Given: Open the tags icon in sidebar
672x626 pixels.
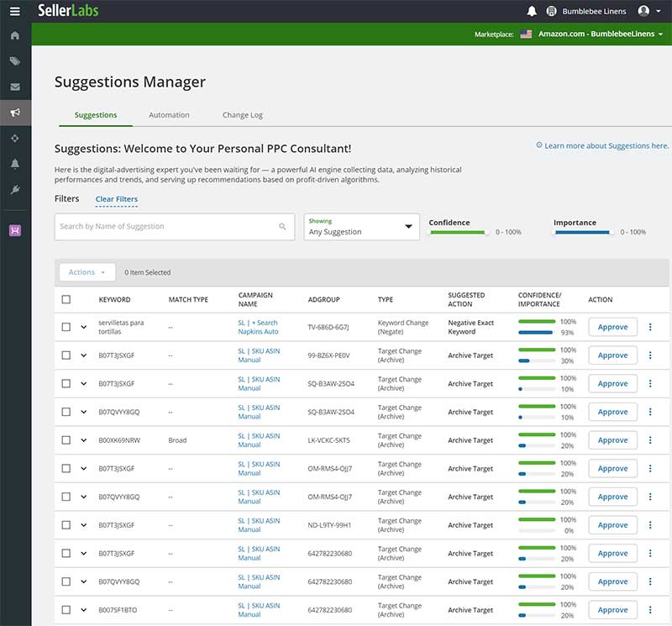Looking at the screenshot, I should coord(15,60).
